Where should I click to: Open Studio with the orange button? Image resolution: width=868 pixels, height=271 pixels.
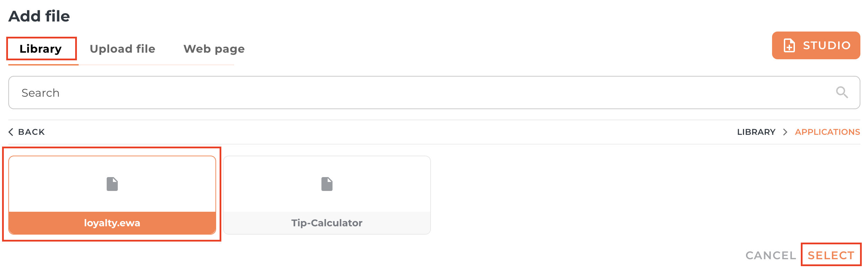816,45
